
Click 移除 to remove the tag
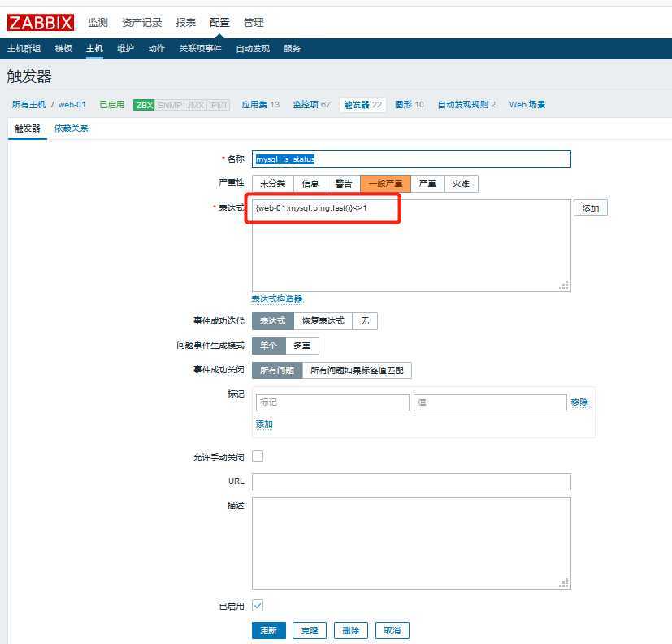[x=579, y=402]
